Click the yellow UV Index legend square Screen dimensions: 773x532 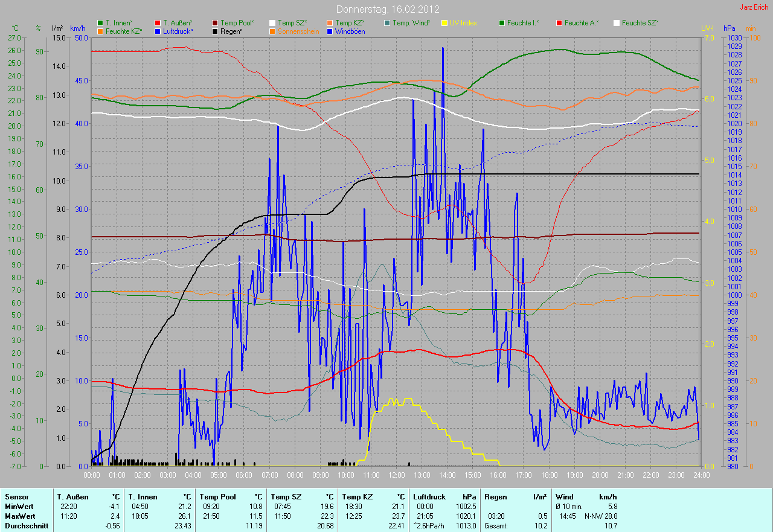pos(444,23)
